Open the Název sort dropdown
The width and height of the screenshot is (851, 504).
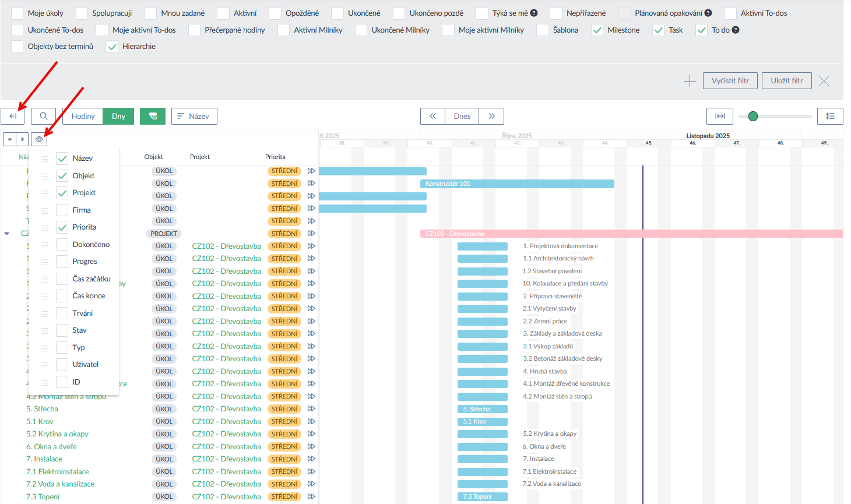pos(194,116)
